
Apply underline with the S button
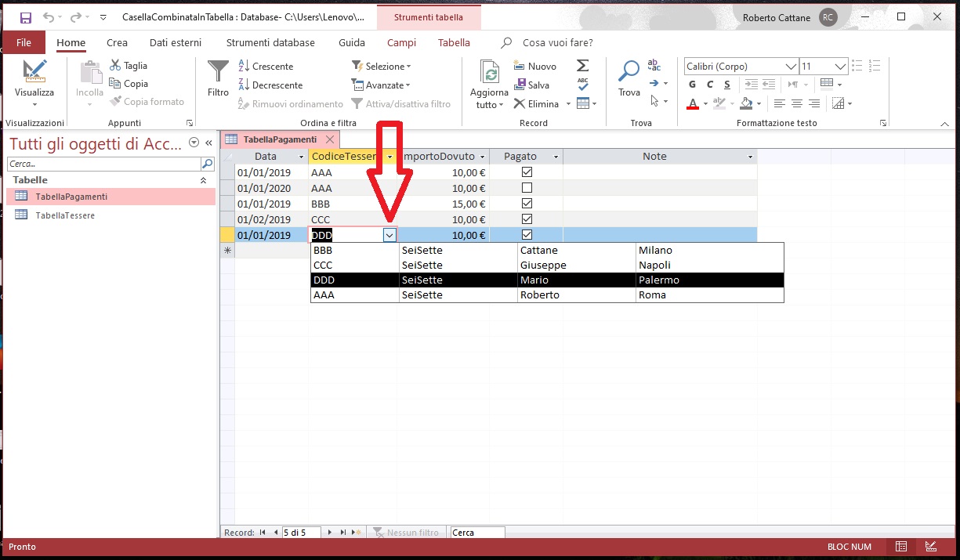click(727, 85)
